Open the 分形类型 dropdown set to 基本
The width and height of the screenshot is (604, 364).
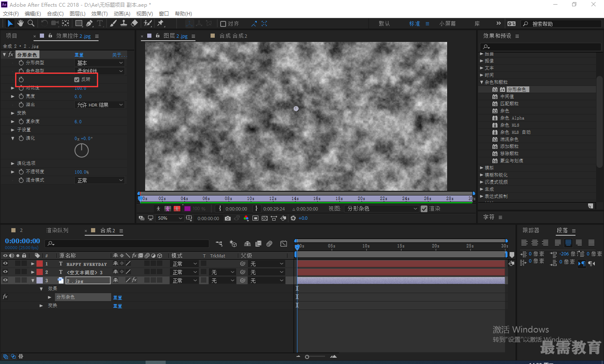[x=100, y=62]
